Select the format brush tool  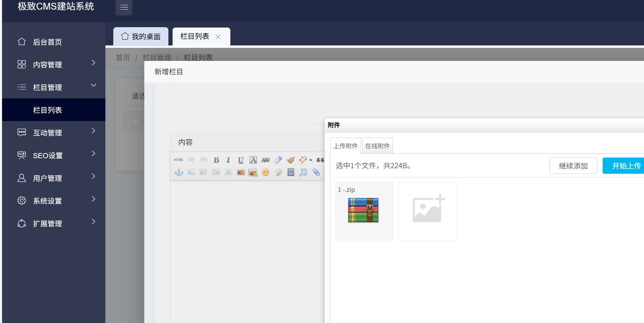pyautogui.click(x=291, y=160)
